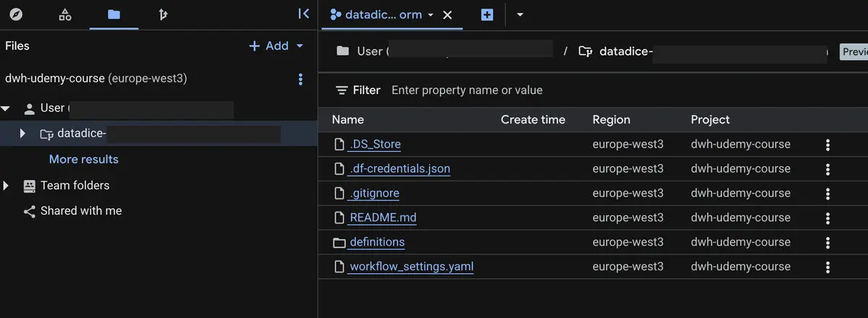868x318 pixels.
Task: Open the Add dropdown caret
Action: tap(299, 46)
